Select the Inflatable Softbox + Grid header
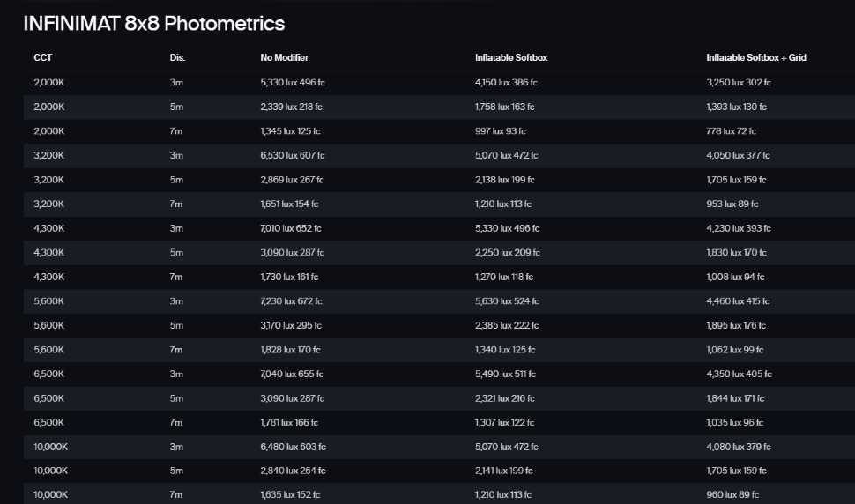855x504 pixels. [x=755, y=58]
